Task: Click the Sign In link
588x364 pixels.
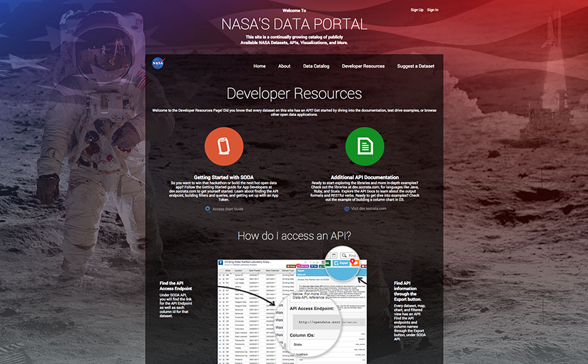Action: click(x=433, y=10)
